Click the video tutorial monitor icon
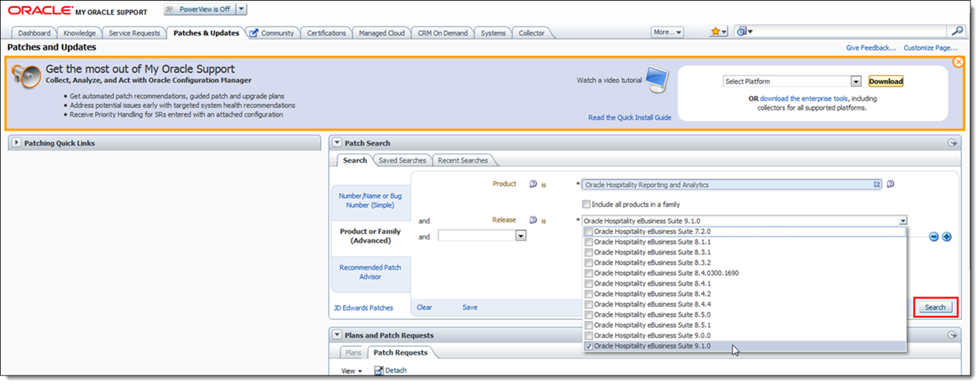 [657, 80]
